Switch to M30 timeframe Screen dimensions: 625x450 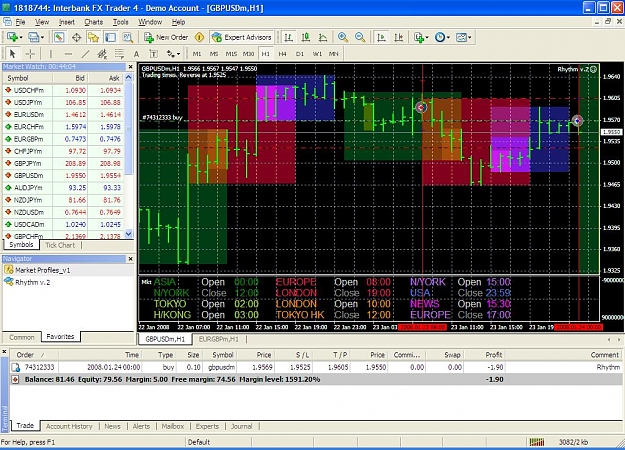point(248,53)
